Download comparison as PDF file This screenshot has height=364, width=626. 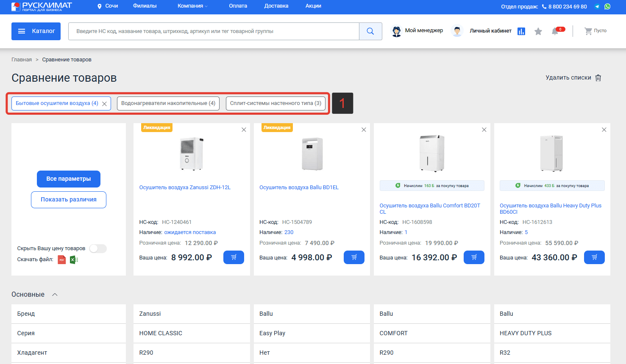pos(62,260)
